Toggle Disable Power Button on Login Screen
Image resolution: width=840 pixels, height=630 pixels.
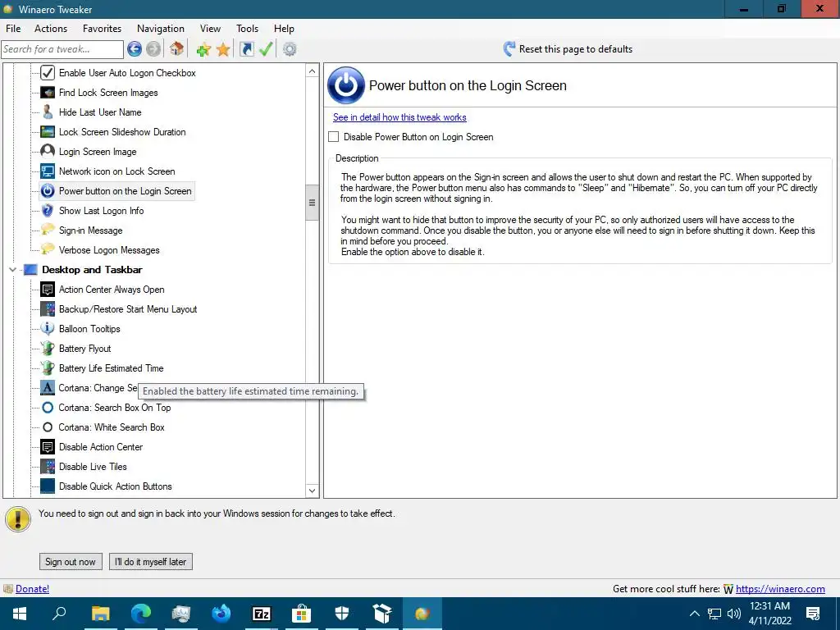[334, 137]
